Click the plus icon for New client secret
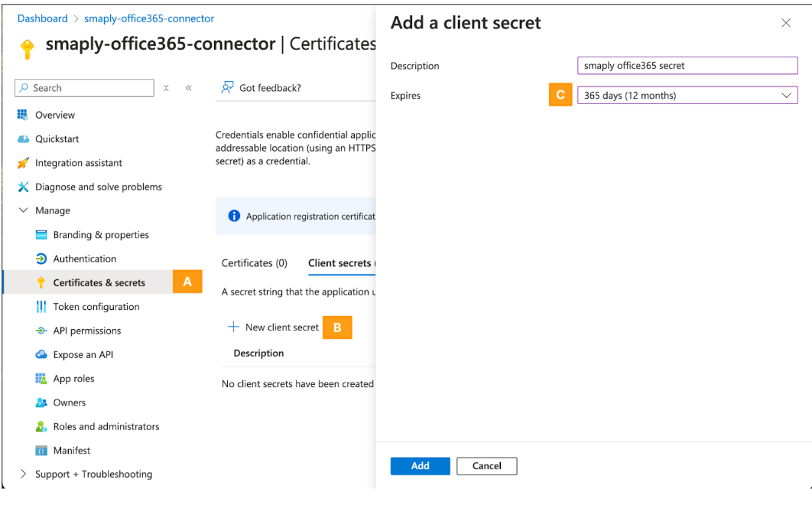Viewport: 812px width, 528px height. 233,327
